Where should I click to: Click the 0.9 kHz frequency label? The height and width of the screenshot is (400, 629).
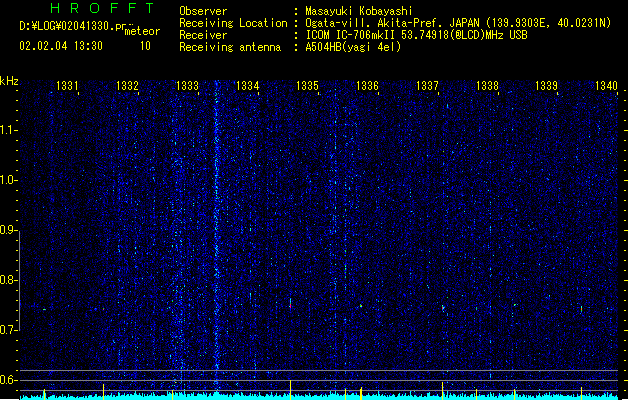[x=8, y=230]
